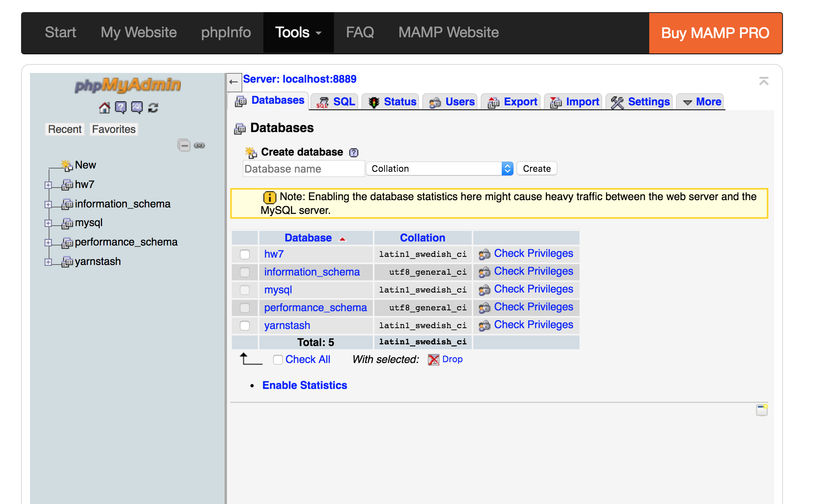This screenshot has height=504, width=817.
Task: Open the Create database help icon
Action: pyautogui.click(x=354, y=152)
